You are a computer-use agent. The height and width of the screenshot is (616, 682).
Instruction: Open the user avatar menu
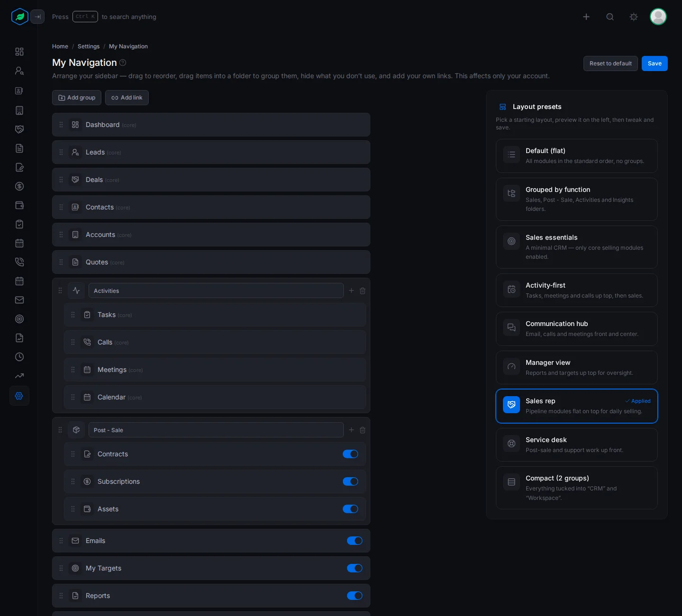coord(658,17)
